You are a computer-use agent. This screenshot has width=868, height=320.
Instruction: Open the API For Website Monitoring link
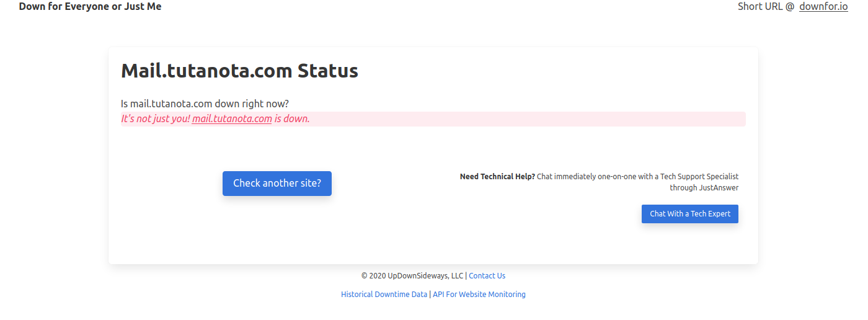point(479,295)
